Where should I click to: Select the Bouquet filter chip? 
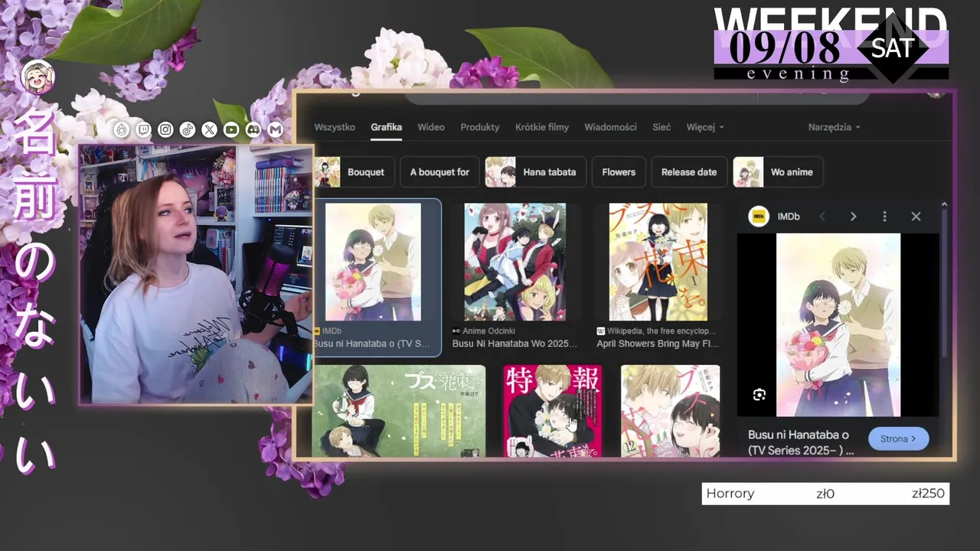point(354,172)
